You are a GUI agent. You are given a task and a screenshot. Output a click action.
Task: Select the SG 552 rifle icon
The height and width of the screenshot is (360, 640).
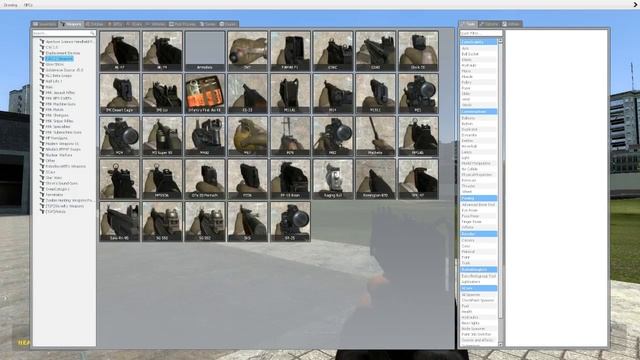coord(205,221)
